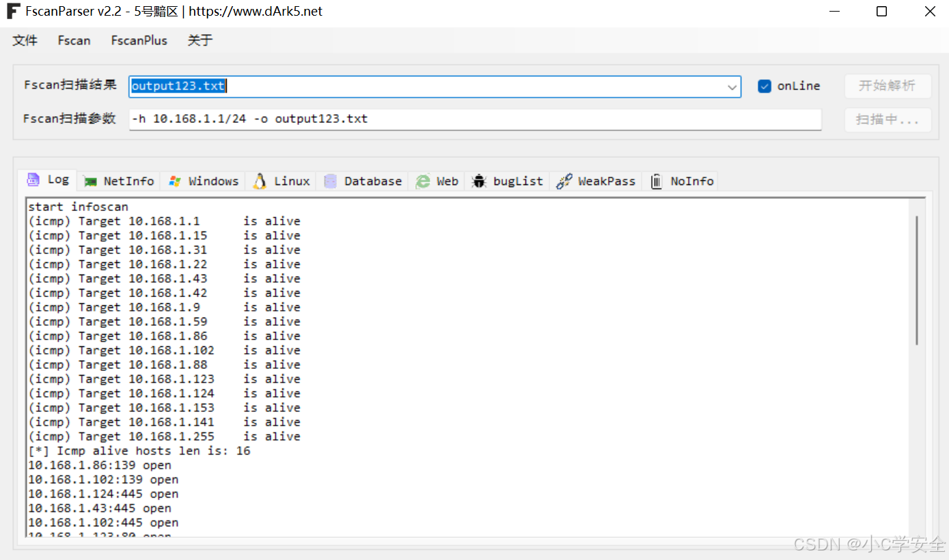Click the 开始解析 button
The height and width of the screenshot is (560, 949).
tap(888, 85)
